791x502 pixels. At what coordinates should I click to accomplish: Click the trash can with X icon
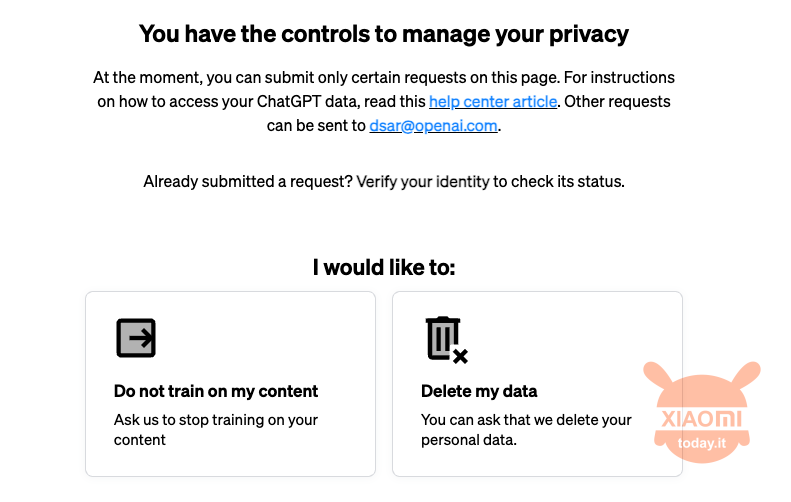pyautogui.click(x=446, y=340)
